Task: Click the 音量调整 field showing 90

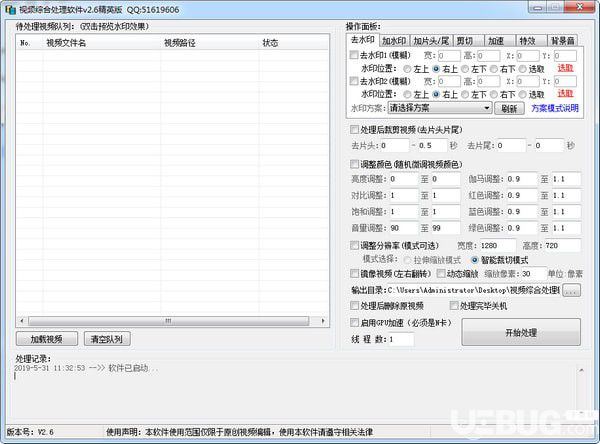Action: tap(404, 228)
